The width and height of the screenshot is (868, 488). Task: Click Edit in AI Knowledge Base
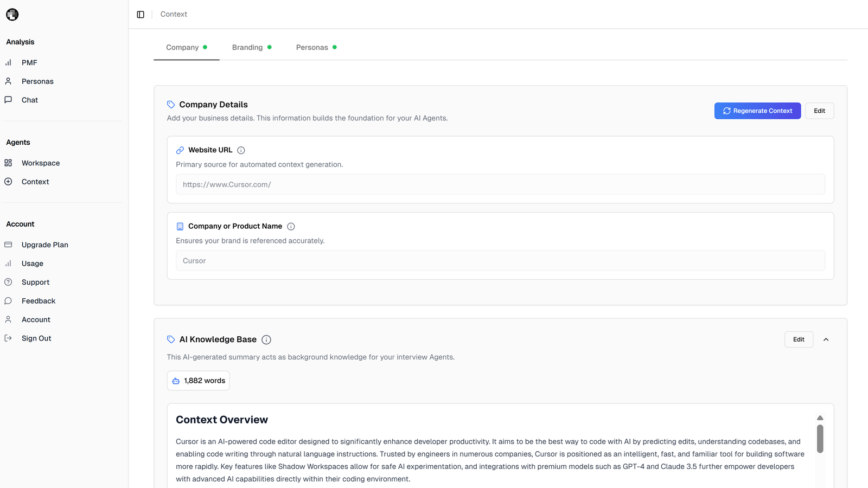(x=799, y=339)
